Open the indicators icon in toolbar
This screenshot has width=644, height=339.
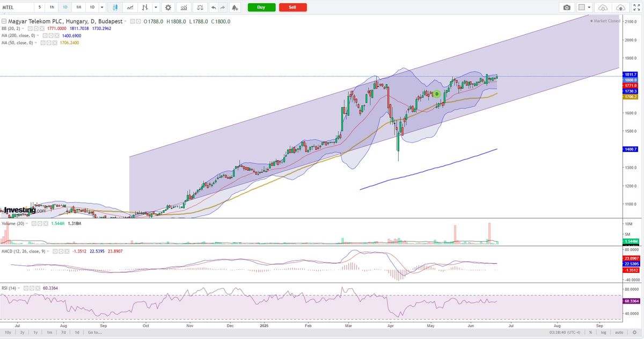[184, 8]
